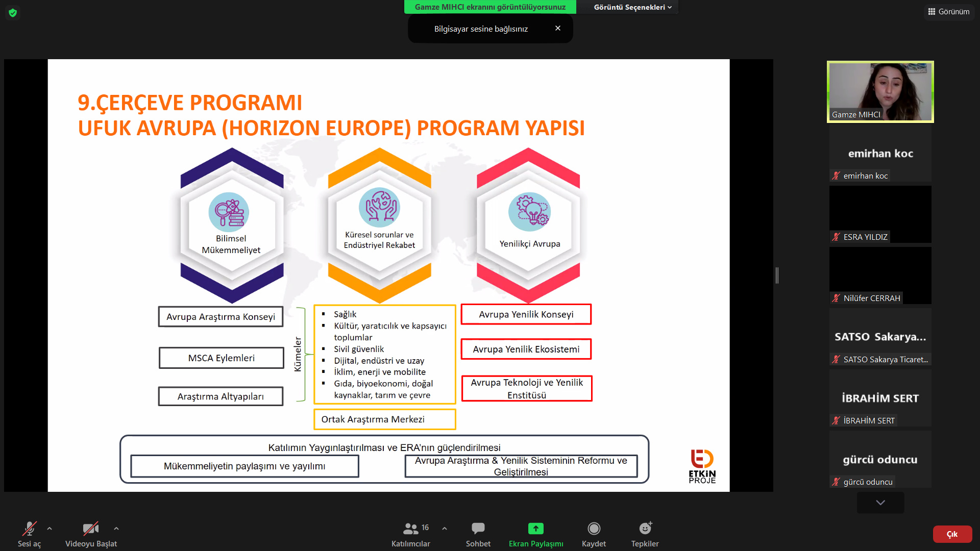
Task: Unmute microphone with Sesi aç icon
Action: 29,529
